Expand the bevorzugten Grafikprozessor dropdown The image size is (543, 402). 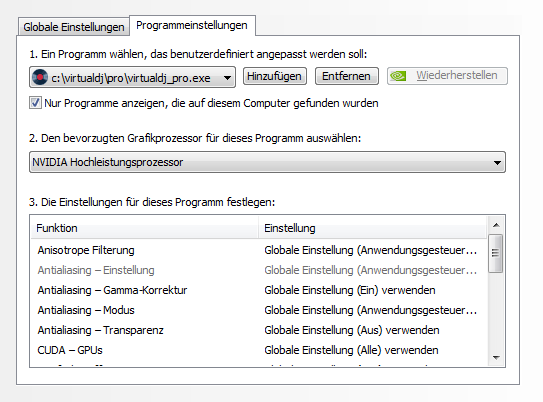point(267,162)
